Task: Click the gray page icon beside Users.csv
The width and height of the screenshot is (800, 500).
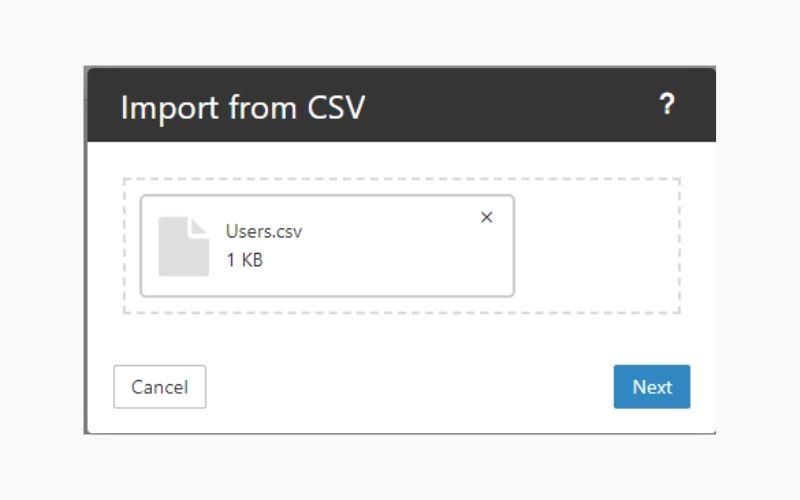Action: pyautogui.click(x=184, y=246)
